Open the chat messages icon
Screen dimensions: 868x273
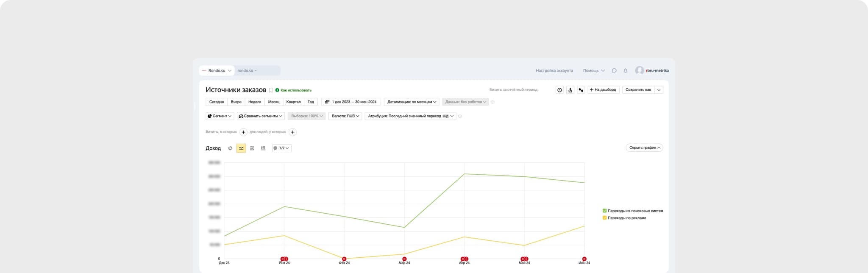pyautogui.click(x=614, y=71)
